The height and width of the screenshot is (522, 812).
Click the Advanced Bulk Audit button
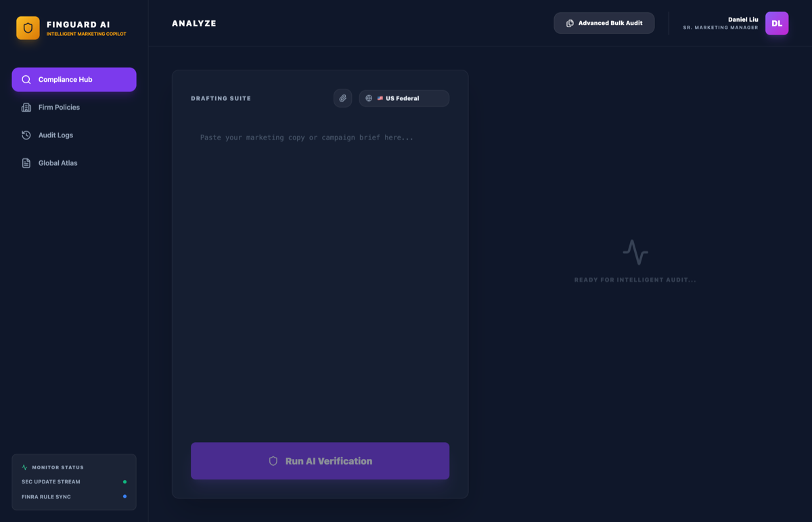pyautogui.click(x=604, y=23)
